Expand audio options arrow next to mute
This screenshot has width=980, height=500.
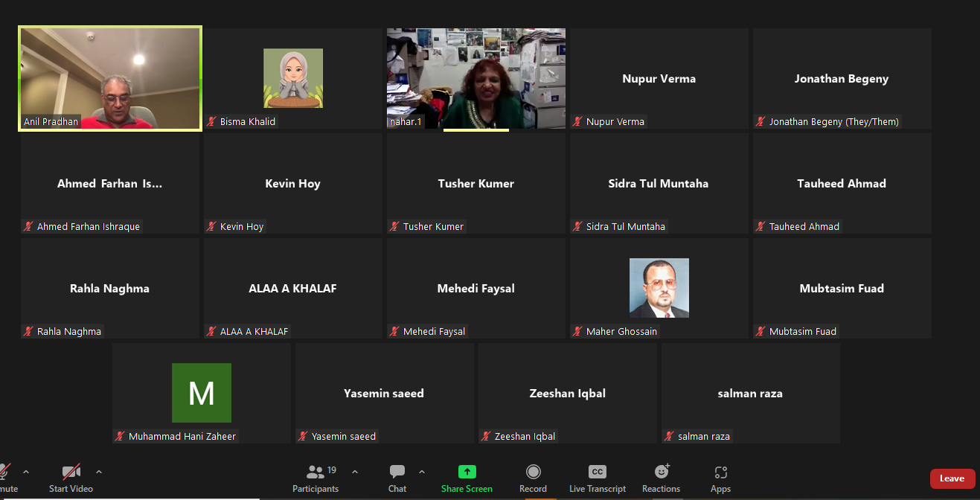(26, 472)
